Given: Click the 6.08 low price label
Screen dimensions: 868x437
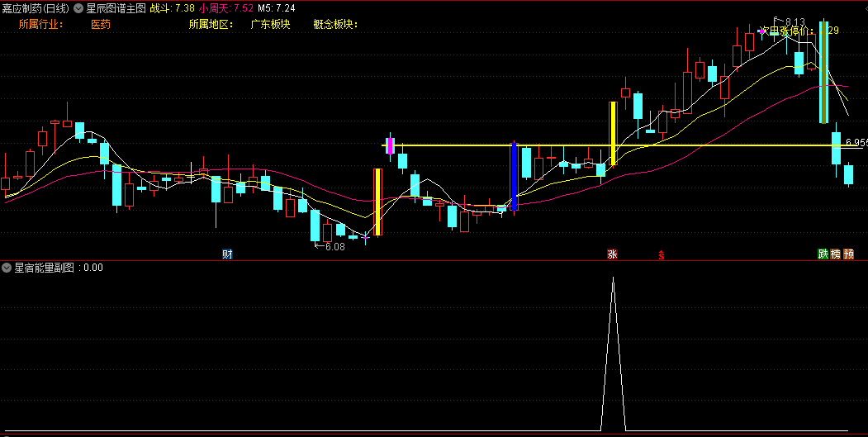Looking at the screenshot, I should click(x=335, y=247).
